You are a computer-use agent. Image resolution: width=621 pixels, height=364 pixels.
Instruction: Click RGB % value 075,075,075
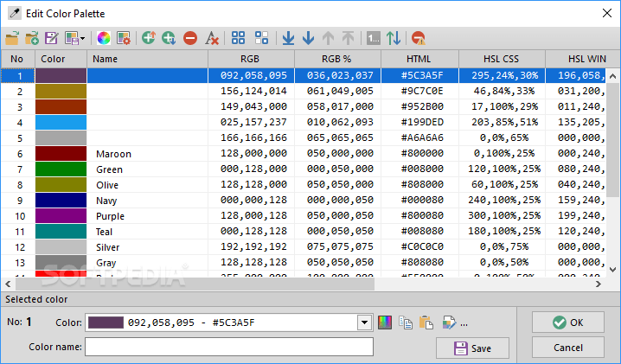point(340,246)
